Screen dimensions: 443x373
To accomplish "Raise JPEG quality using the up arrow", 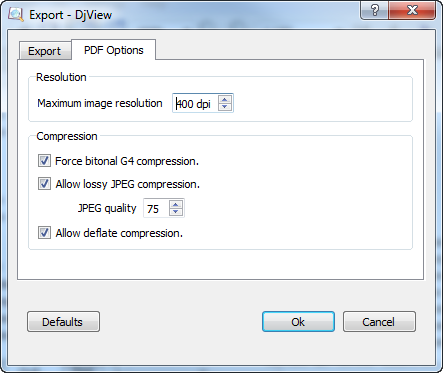I will pos(176,204).
